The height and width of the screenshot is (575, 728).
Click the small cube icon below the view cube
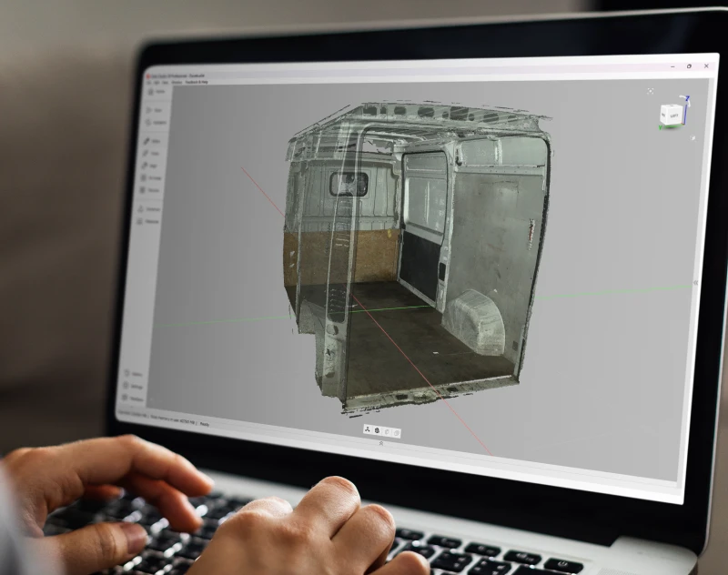pyautogui.click(x=693, y=137)
